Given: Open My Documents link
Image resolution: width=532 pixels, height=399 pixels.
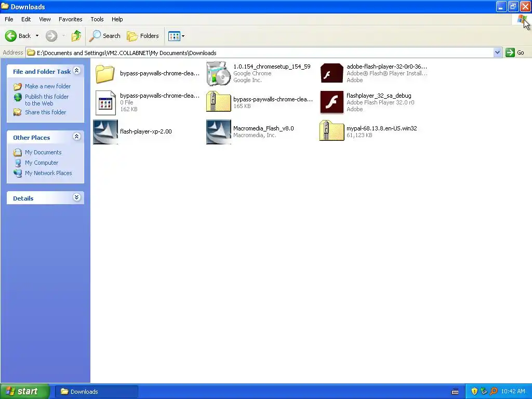Looking at the screenshot, I should coord(43,152).
